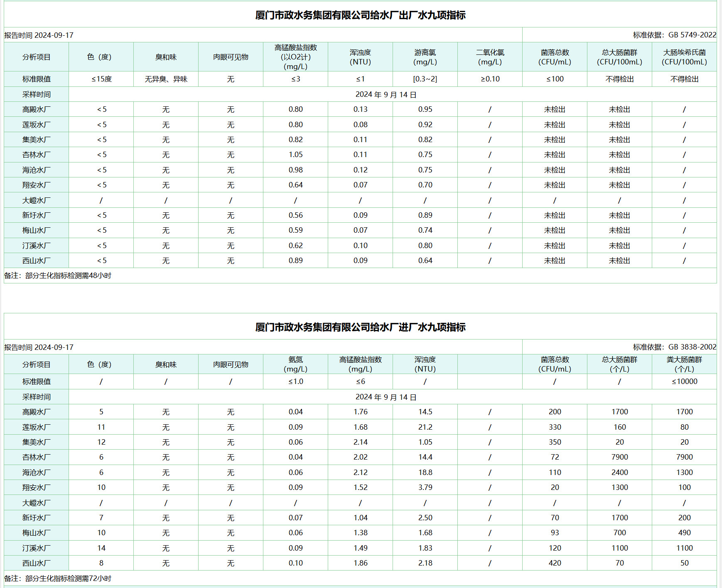Click turbidity value '21.2' in 莲坂水厂 row
Screen dimensions: 722x588
[x=425, y=427]
